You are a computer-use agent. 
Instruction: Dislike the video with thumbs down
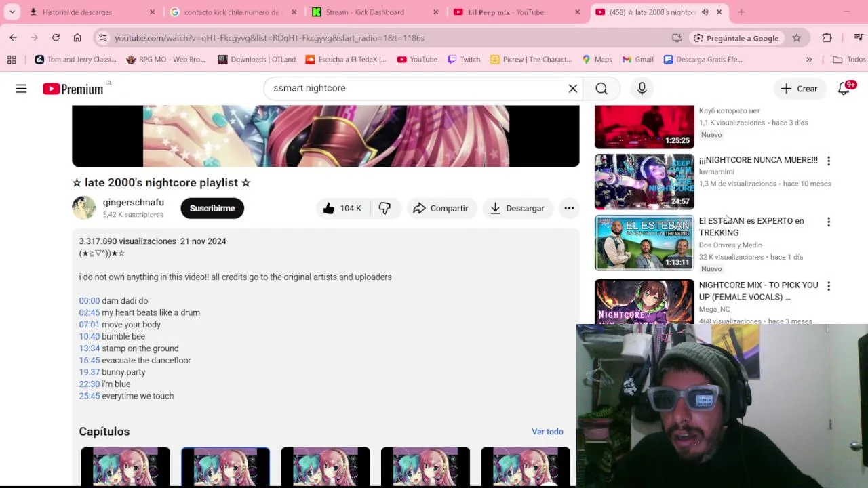coord(384,209)
